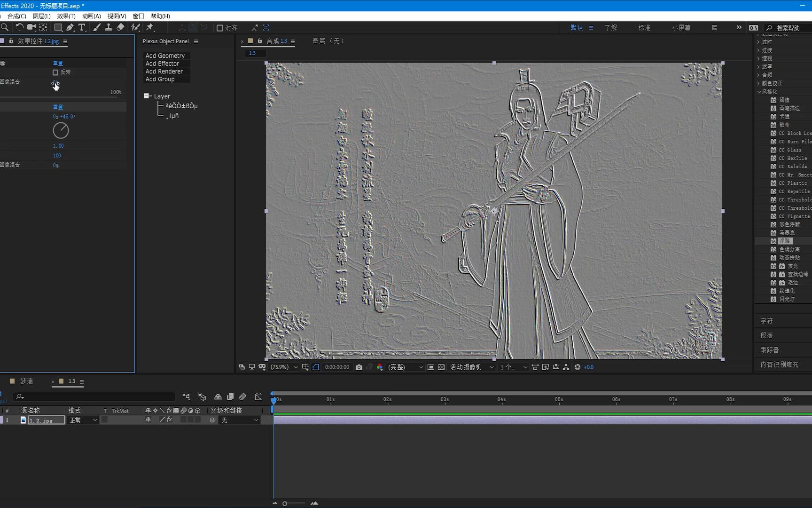The image size is (812, 508).
Task: Toggle shy switch for layer 1_2.jpg
Action: coord(148,420)
